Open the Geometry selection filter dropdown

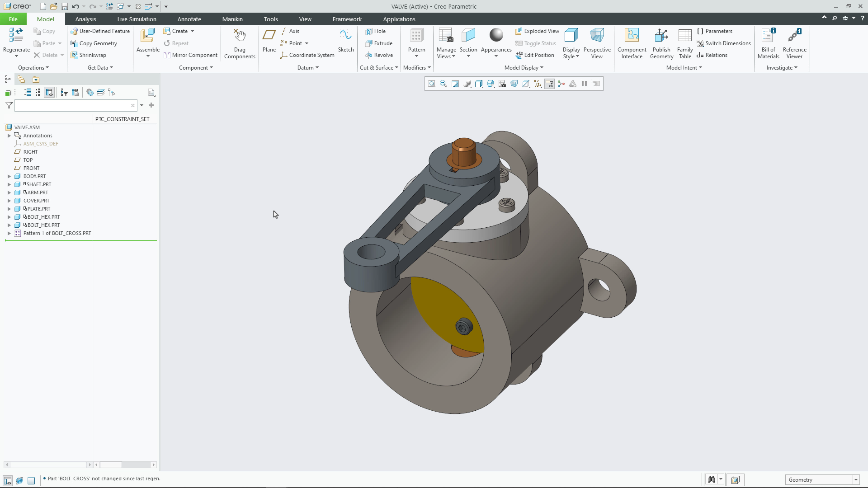click(856, 480)
